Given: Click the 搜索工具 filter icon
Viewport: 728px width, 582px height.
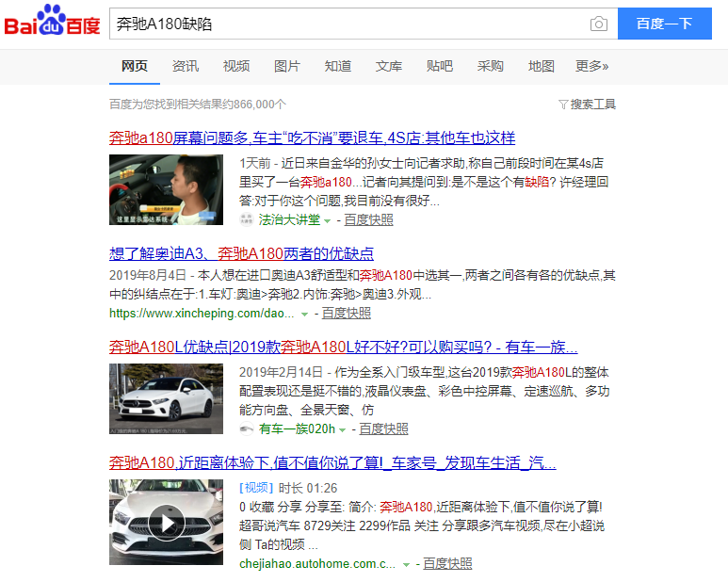Looking at the screenshot, I should [x=563, y=105].
